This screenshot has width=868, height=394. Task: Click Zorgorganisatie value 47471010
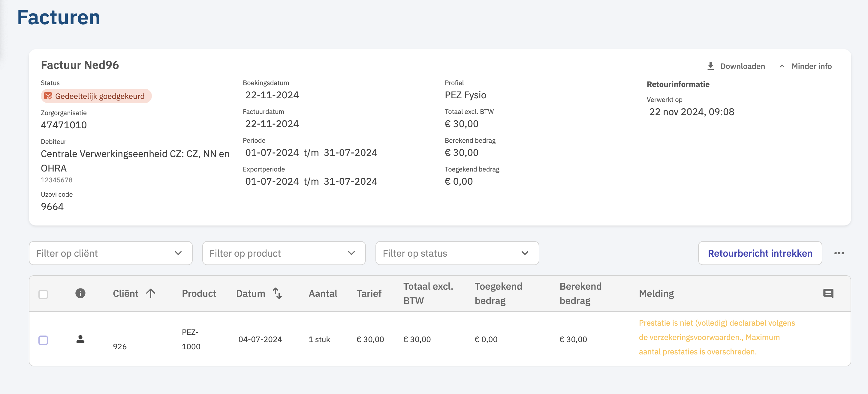pyautogui.click(x=64, y=125)
